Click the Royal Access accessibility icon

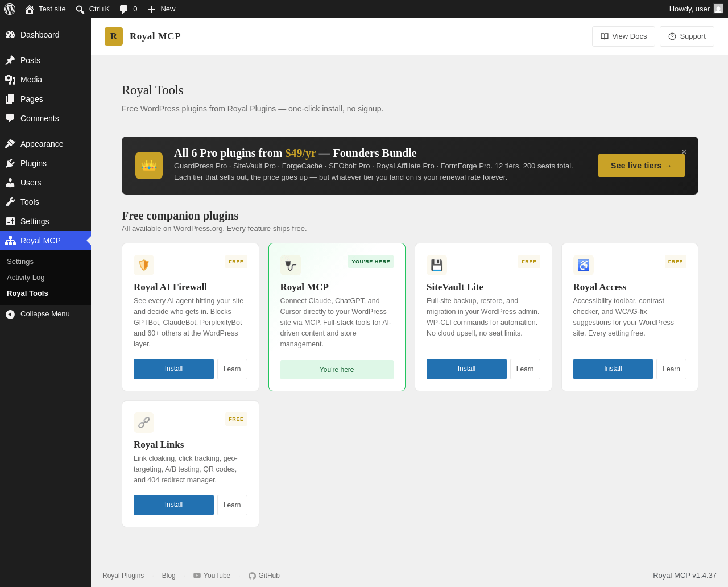[584, 265]
